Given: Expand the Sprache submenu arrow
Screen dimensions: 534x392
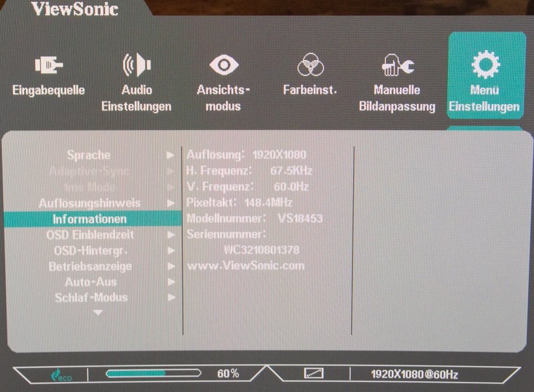Looking at the screenshot, I should pos(171,155).
